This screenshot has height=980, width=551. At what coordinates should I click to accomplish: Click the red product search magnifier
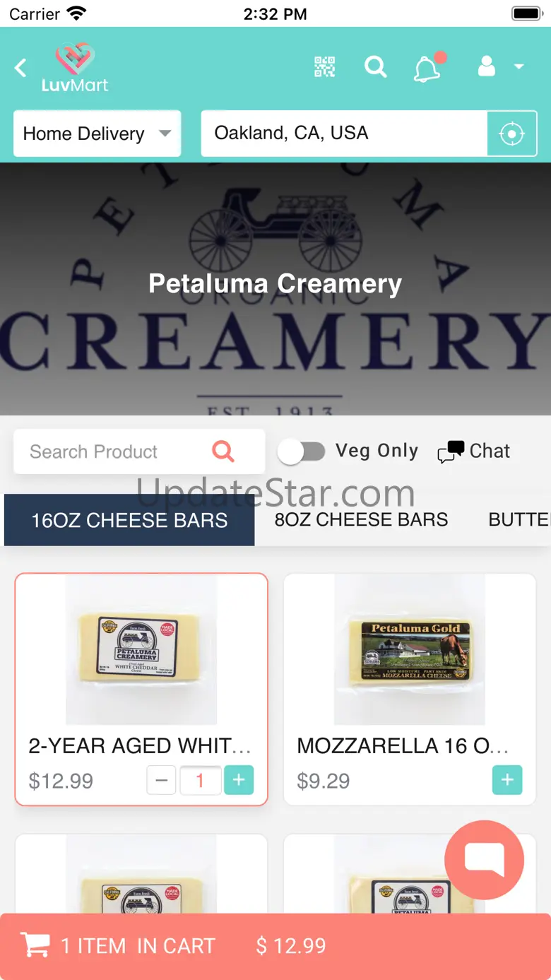tap(223, 451)
